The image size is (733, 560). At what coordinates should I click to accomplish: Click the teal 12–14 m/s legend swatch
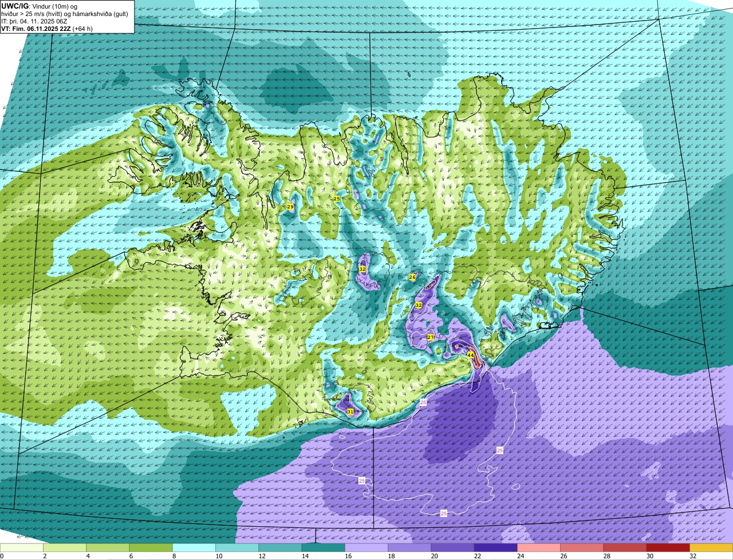tap(280, 548)
